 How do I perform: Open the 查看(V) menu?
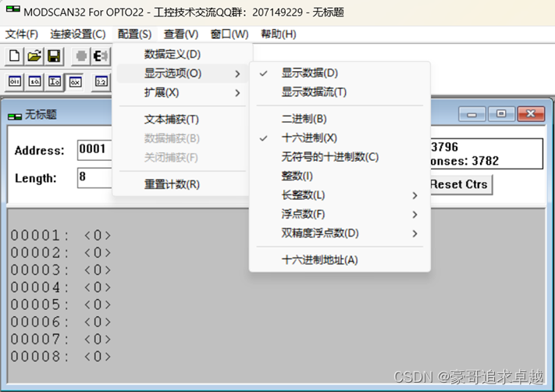pos(181,34)
